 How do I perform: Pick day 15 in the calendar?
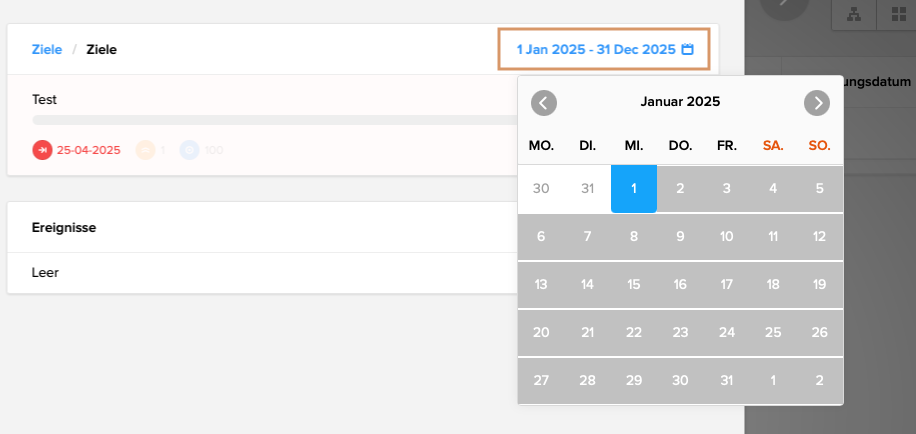point(634,284)
